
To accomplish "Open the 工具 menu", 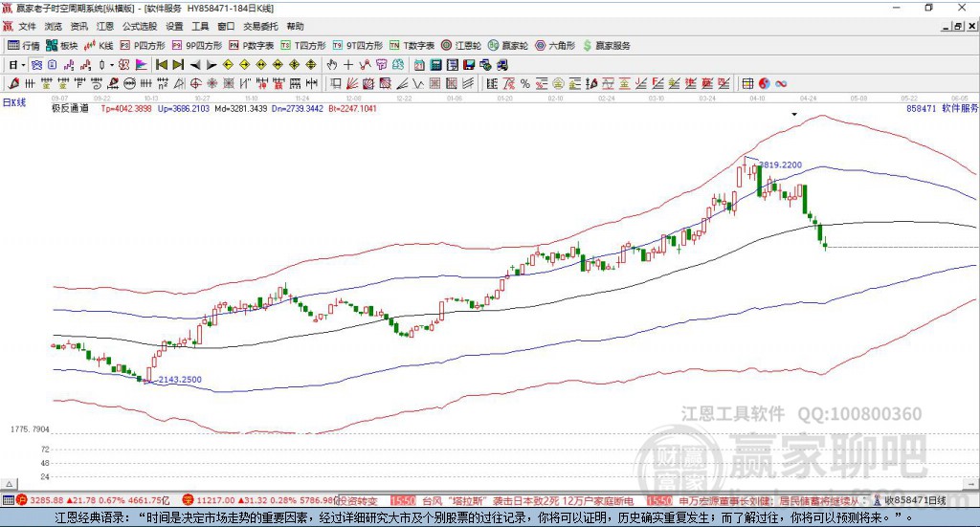I will click(x=200, y=26).
